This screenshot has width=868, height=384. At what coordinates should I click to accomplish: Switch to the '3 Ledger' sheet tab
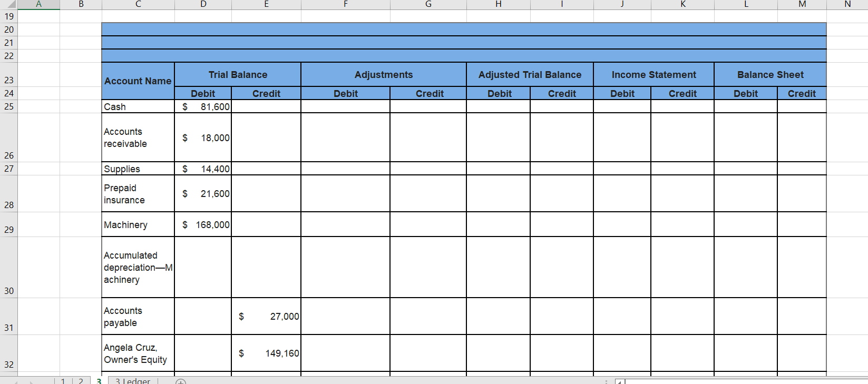133,381
